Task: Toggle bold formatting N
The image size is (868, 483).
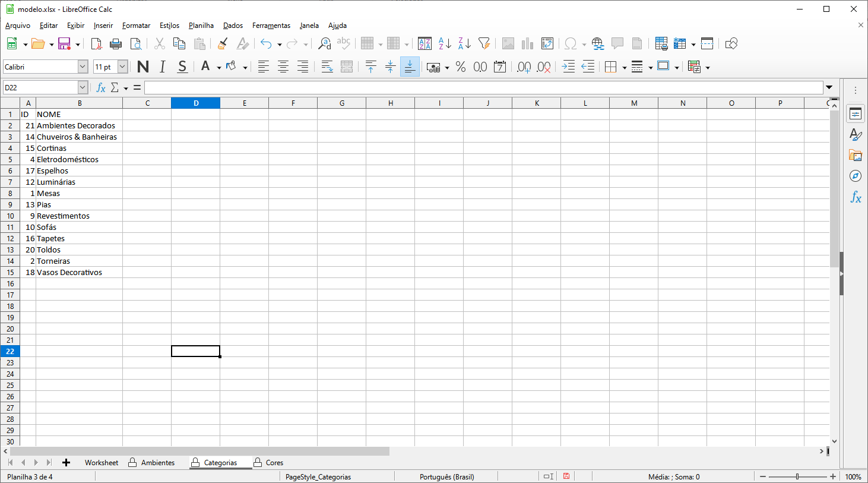Action: click(143, 67)
